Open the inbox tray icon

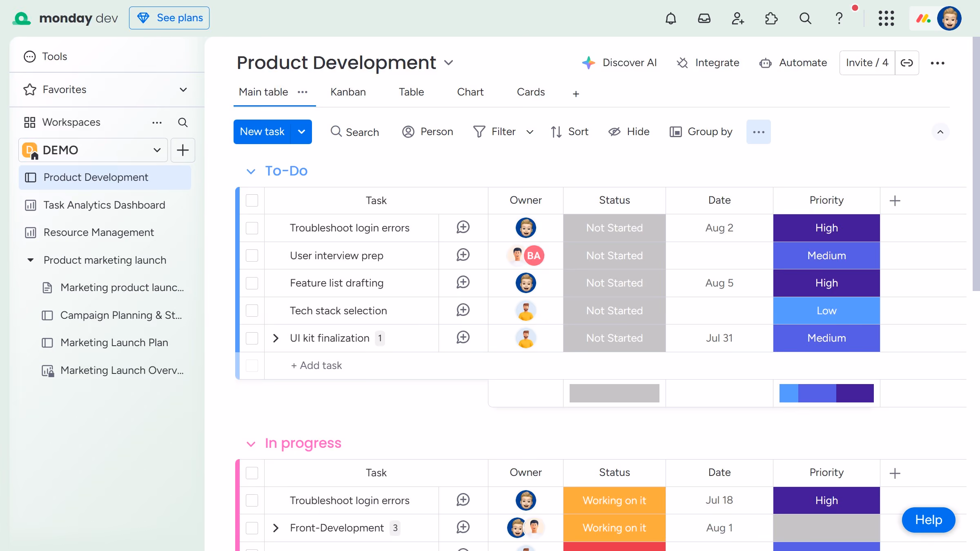(704, 18)
